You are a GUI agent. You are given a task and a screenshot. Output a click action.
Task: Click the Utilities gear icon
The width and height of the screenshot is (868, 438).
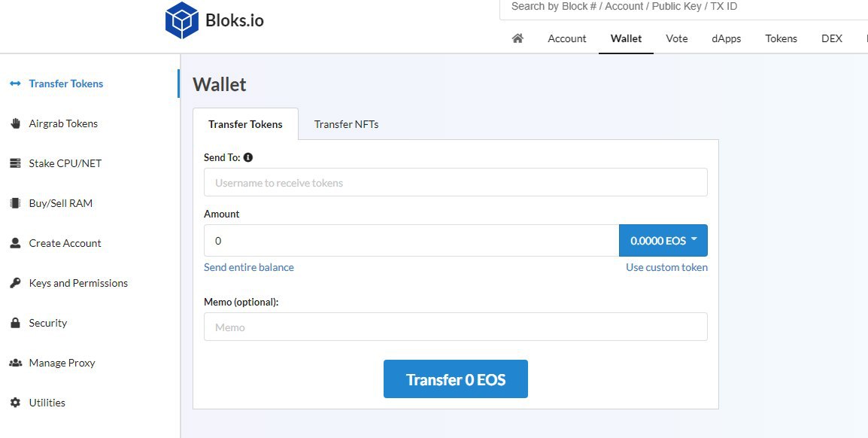16,403
